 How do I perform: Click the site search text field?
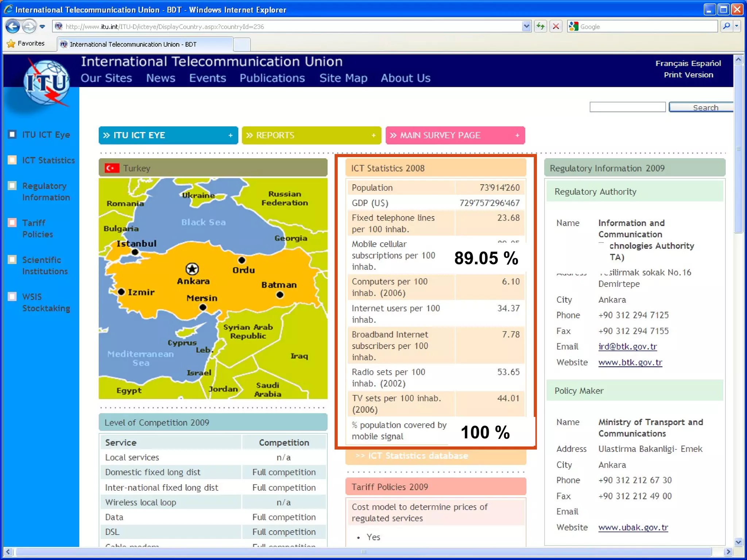627,107
